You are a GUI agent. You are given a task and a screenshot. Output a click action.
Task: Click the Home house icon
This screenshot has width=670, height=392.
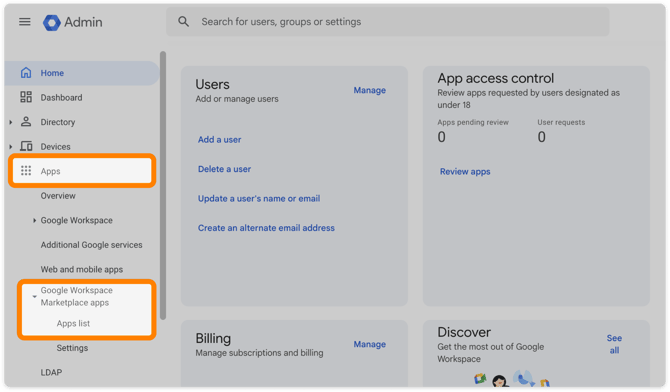[26, 73]
